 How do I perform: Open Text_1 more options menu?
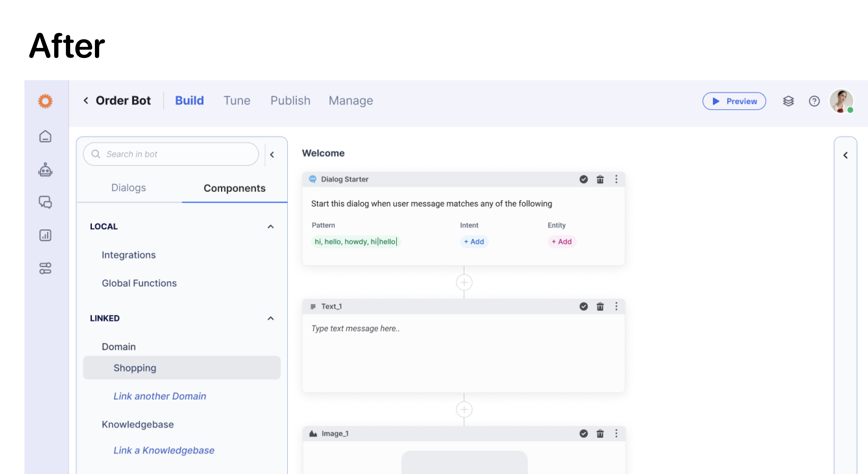click(x=616, y=306)
